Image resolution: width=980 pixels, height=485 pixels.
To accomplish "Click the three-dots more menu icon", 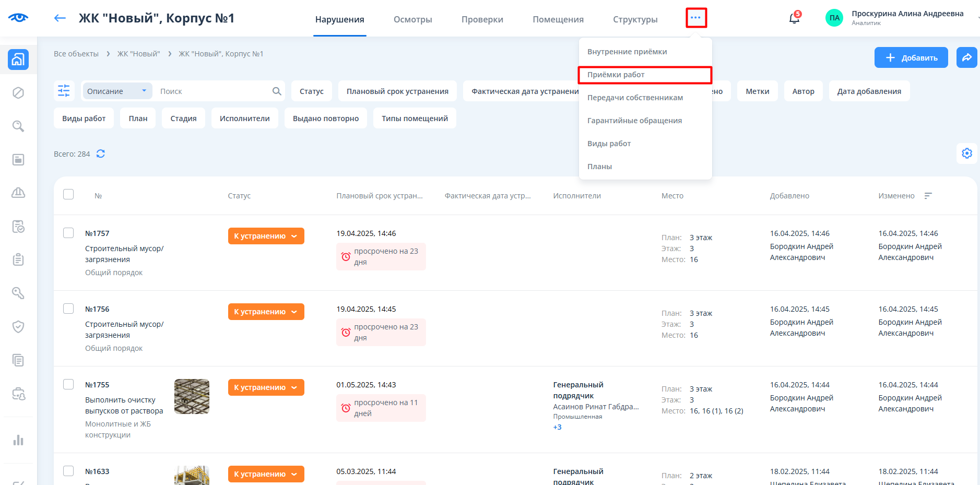I will 695,18.
